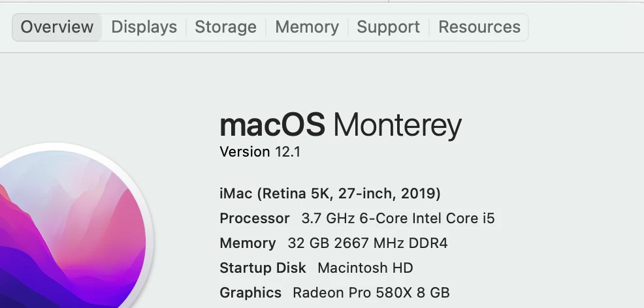This screenshot has width=644, height=308.
Task: Click the Macintosh HD disk name
Action: [x=364, y=268]
